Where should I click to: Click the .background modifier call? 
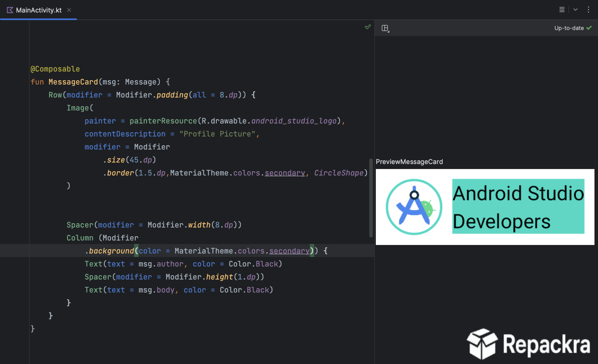tap(109, 251)
